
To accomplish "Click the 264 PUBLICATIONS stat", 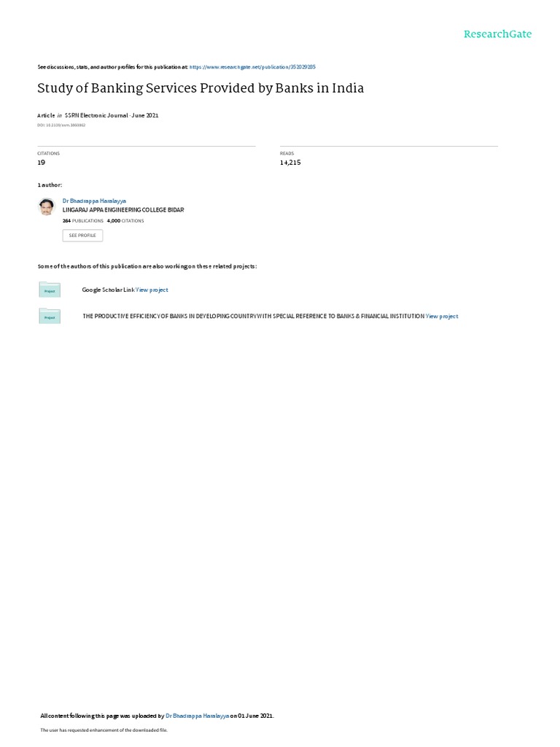I will coord(83,221).
